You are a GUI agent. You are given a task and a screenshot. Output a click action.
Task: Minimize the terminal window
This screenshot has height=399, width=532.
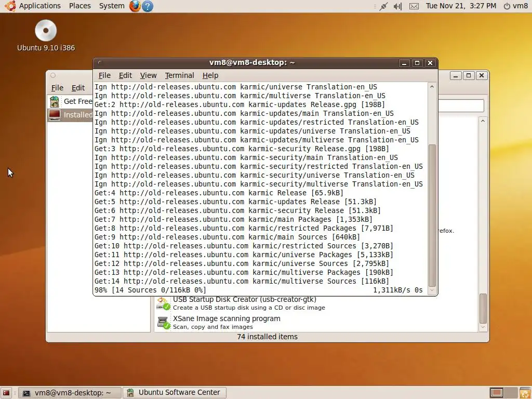tap(404, 63)
